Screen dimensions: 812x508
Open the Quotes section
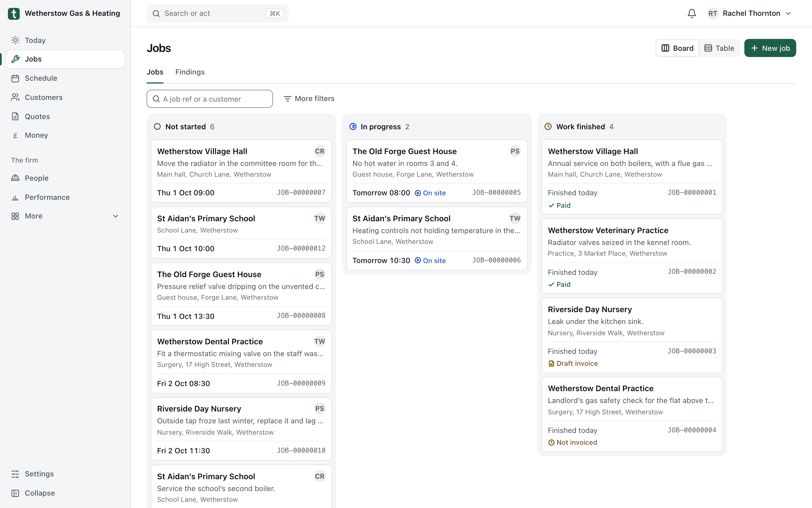coord(65,117)
